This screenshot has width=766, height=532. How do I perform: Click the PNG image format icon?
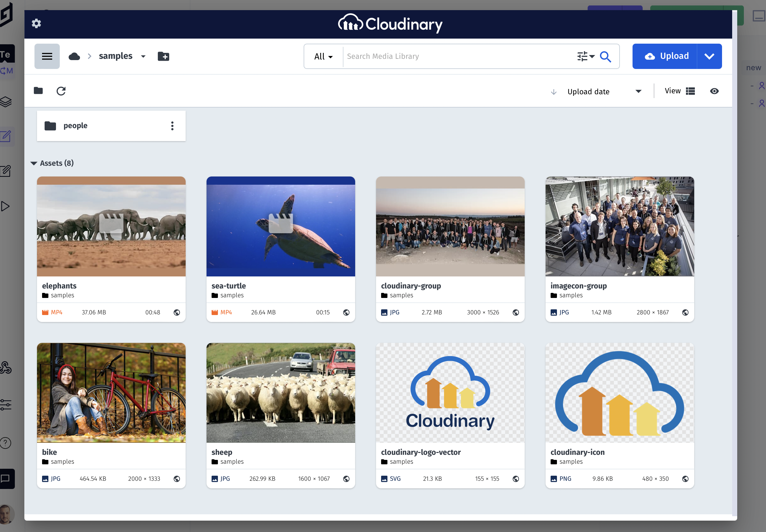pos(554,479)
